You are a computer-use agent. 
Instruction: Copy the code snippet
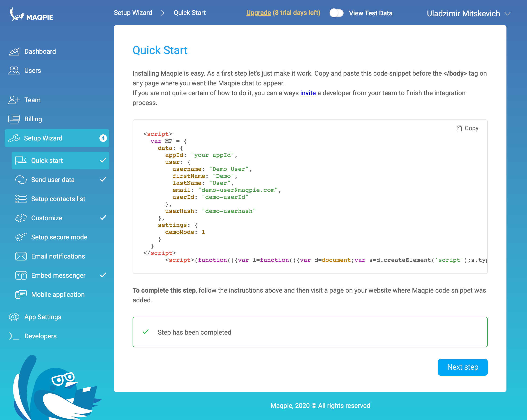(x=467, y=128)
